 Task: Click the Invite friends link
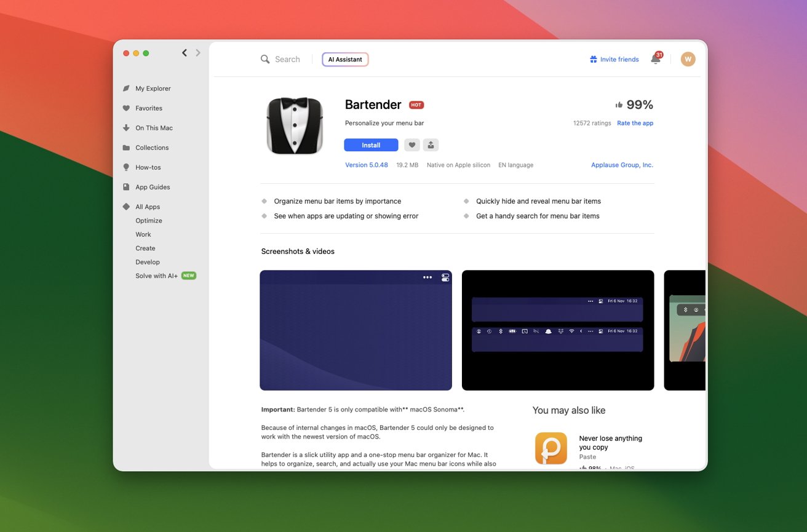pyautogui.click(x=619, y=59)
